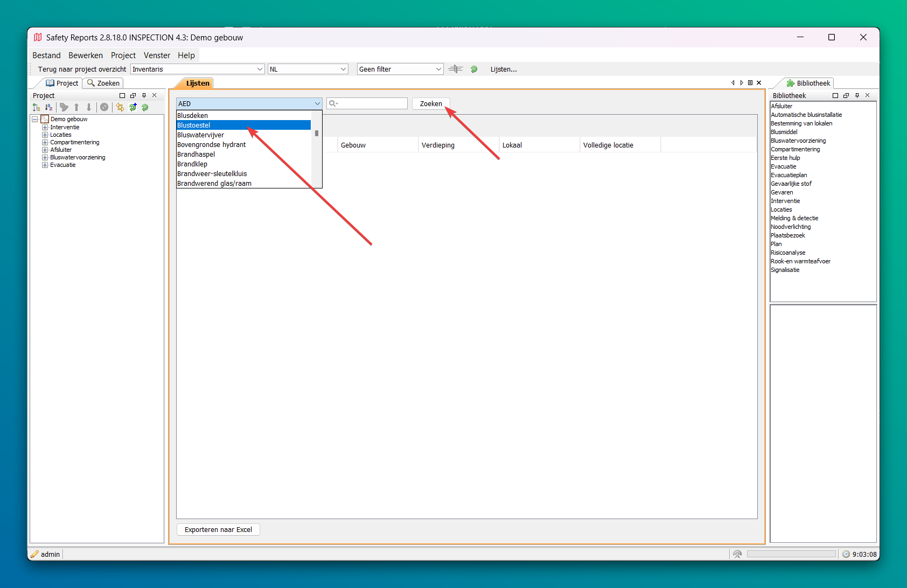Image resolution: width=907 pixels, height=588 pixels.
Task: Click the tab list icon above Lijsten panel
Action: tap(750, 82)
